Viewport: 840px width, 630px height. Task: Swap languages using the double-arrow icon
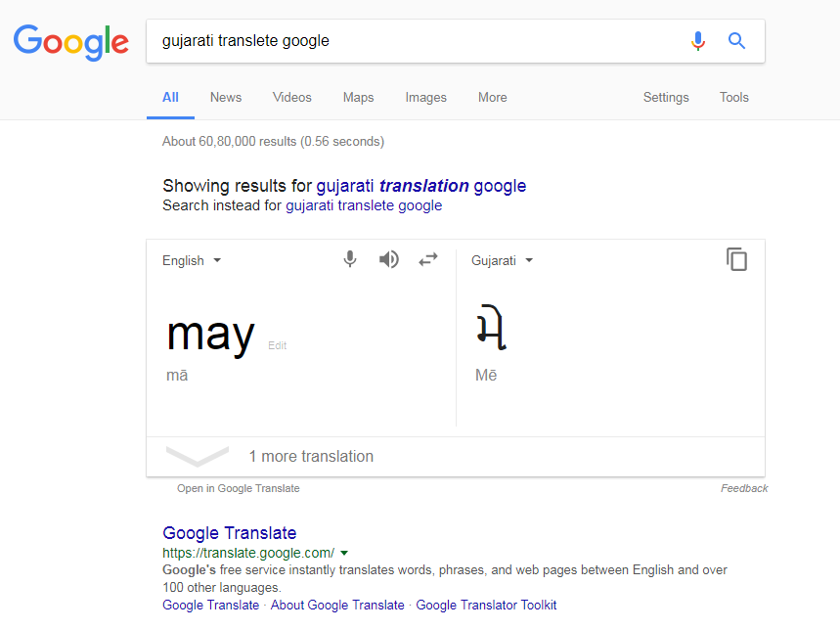[428, 260]
